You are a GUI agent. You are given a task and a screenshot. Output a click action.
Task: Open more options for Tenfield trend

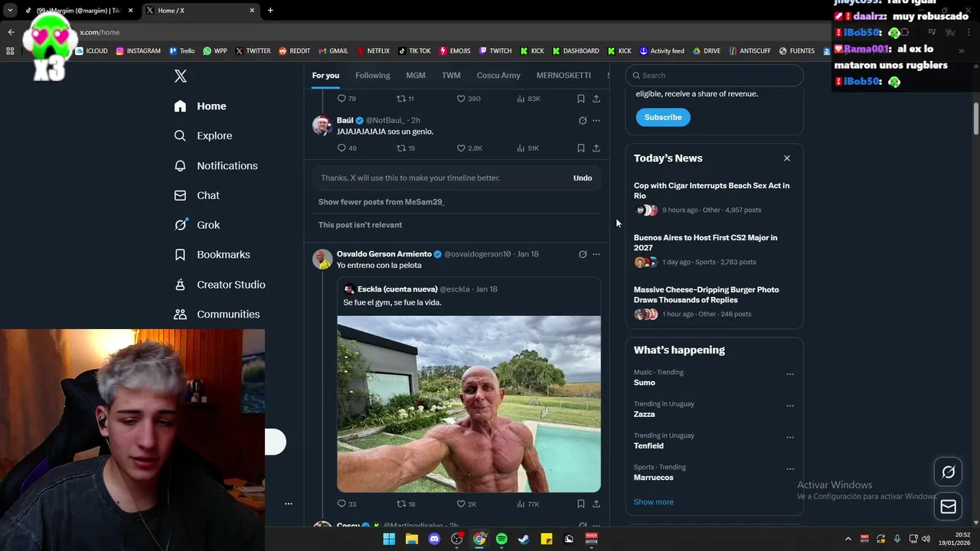[x=790, y=437]
